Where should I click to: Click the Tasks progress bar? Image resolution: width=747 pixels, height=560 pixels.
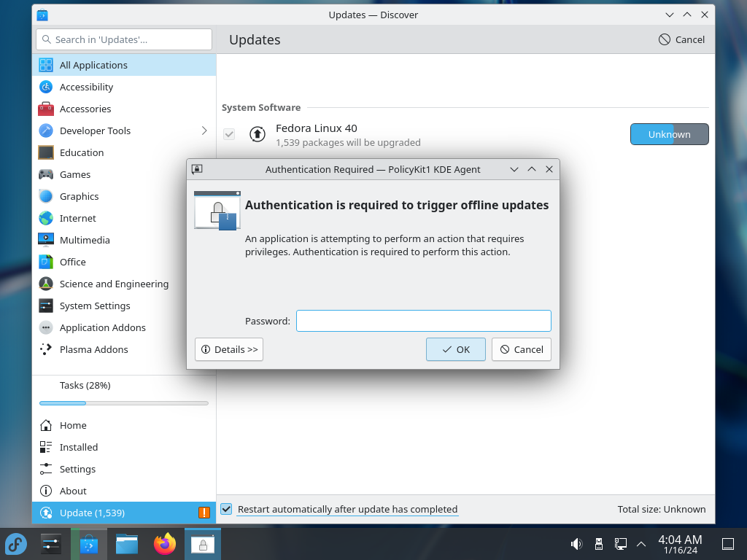pyautogui.click(x=124, y=403)
